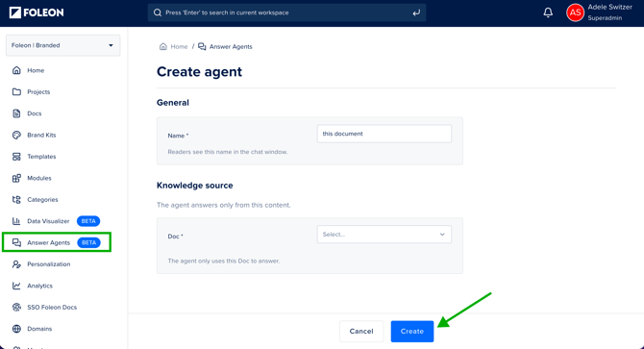Open the Foleon | Branded workspace dropdown
Image resolution: width=644 pixels, height=349 pixels.
[62, 45]
